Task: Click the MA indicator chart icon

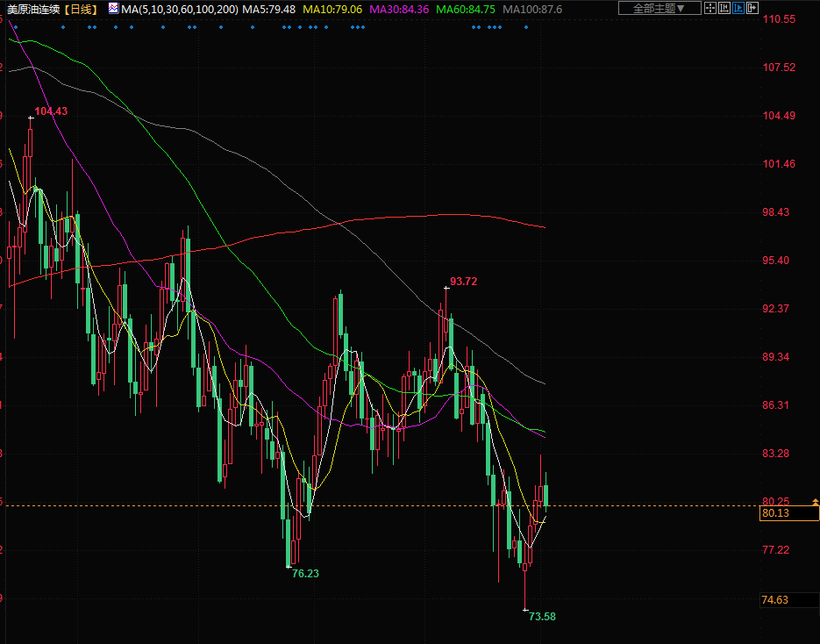Action: (x=114, y=9)
